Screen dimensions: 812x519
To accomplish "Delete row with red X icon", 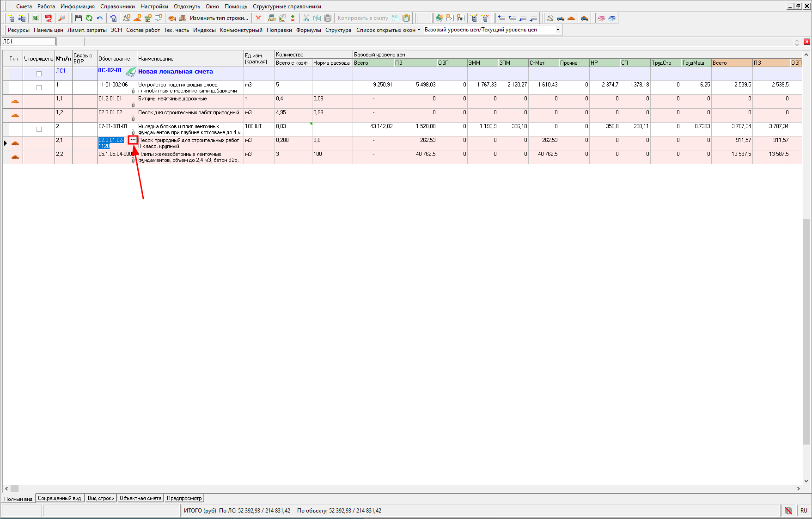I will coord(258,18).
